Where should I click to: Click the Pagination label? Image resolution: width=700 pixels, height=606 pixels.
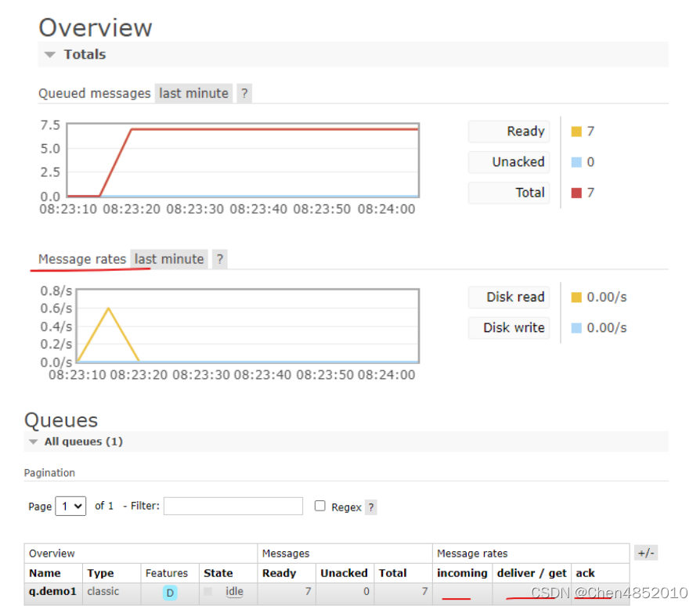point(49,473)
